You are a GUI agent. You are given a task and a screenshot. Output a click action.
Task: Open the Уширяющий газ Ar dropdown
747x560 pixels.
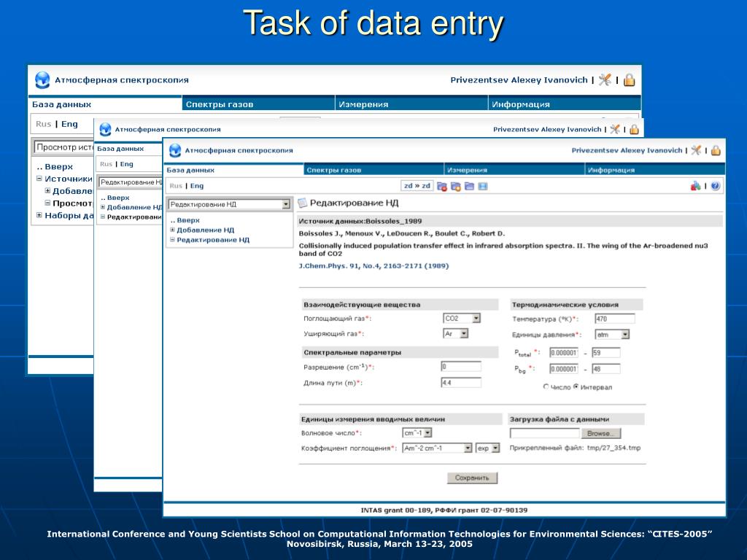click(x=456, y=333)
